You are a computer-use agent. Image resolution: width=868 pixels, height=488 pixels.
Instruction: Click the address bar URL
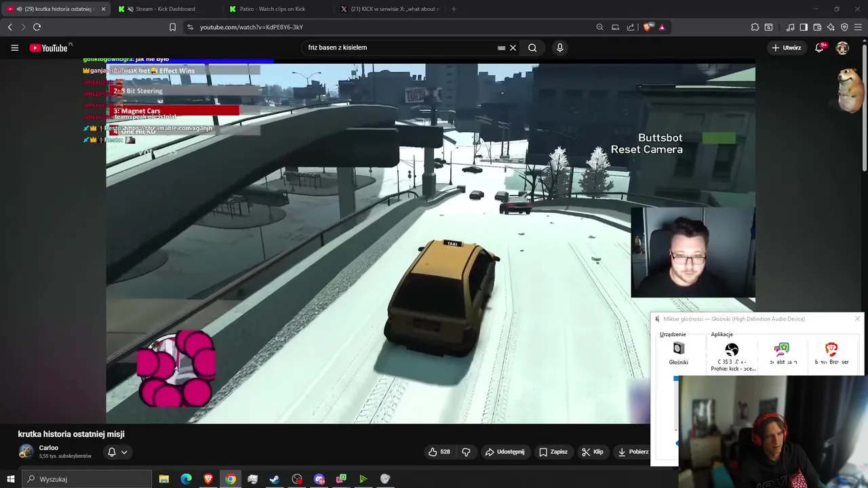pyautogui.click(x=251, y=27)
